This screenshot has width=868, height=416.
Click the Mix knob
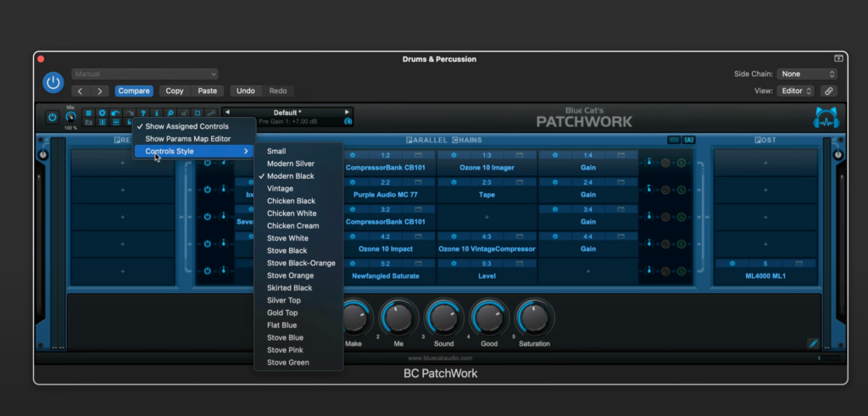pos(70,117)
